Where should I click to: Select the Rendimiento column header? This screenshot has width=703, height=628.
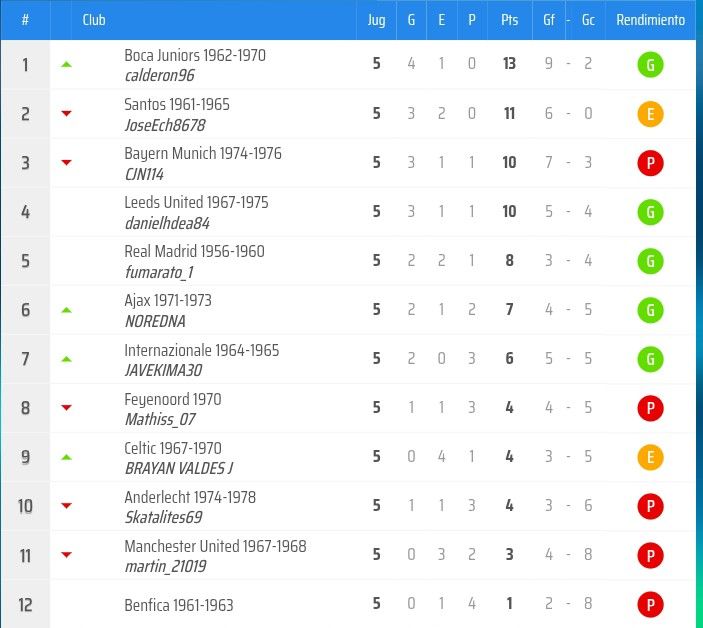tap(650, 20)
